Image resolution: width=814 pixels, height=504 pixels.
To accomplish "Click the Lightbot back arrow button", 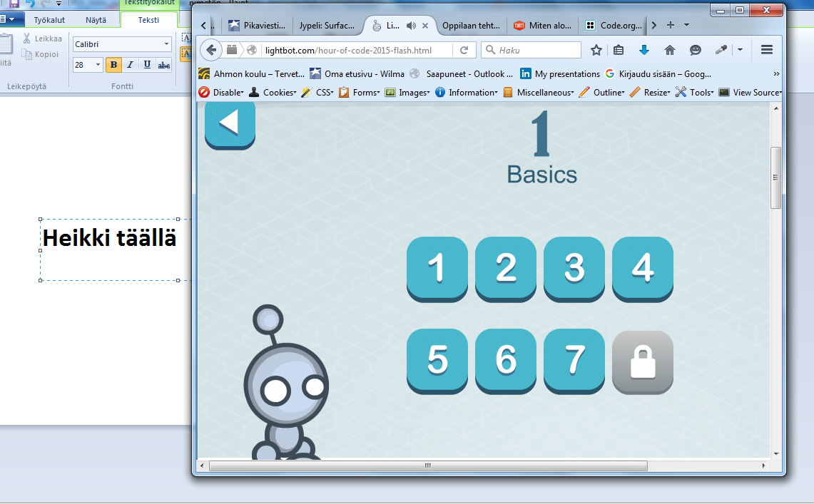I will [230, 123].
